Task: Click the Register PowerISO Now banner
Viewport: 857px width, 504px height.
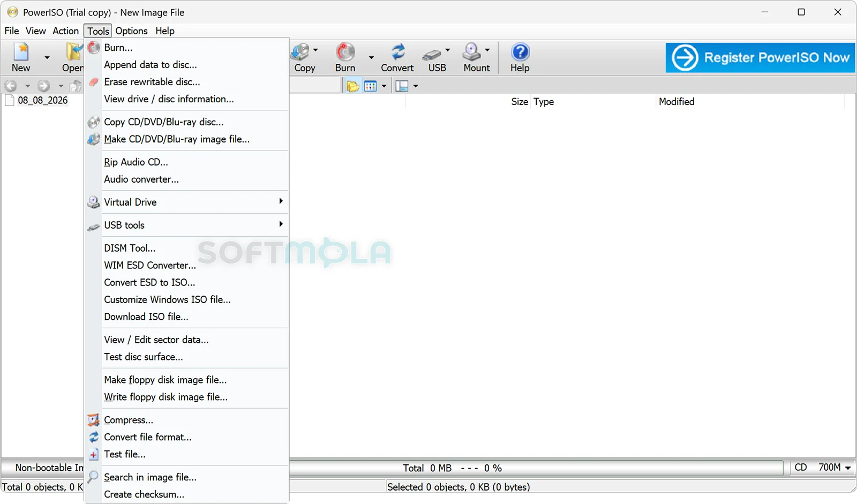Action: coord(760,57)
